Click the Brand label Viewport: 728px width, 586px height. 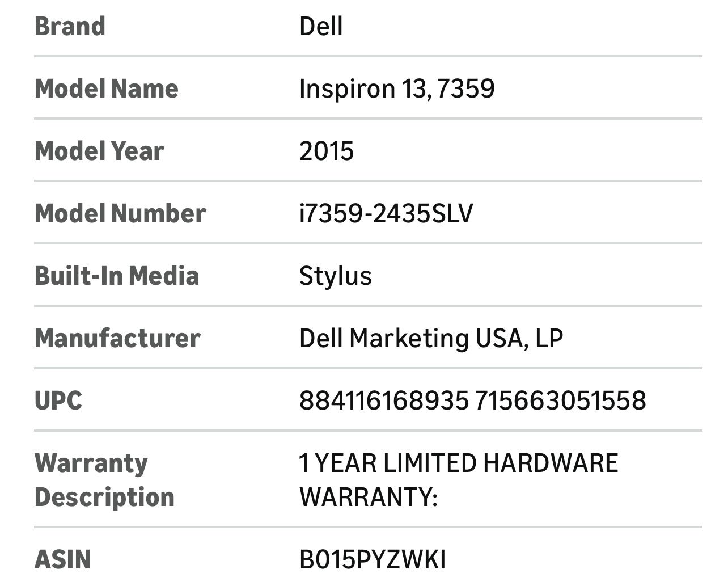[x=70, y=26]
